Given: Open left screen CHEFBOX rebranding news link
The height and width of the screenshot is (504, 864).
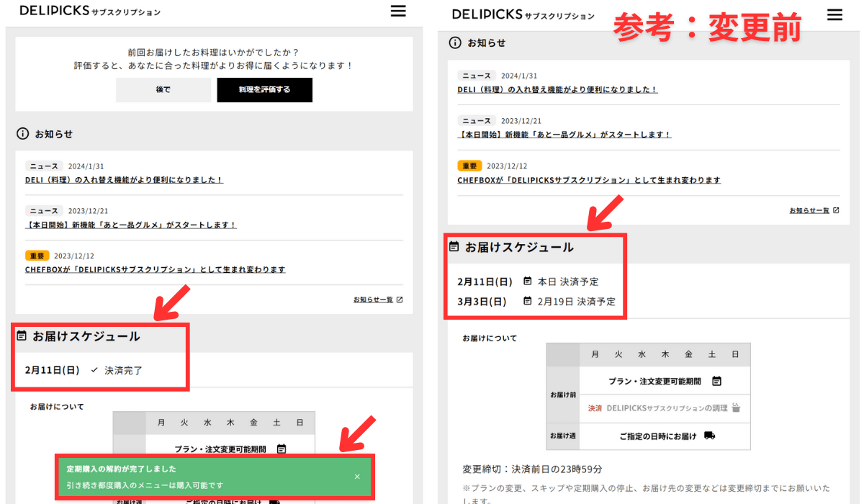Looking at the screenshot, I should click(155, 269).
